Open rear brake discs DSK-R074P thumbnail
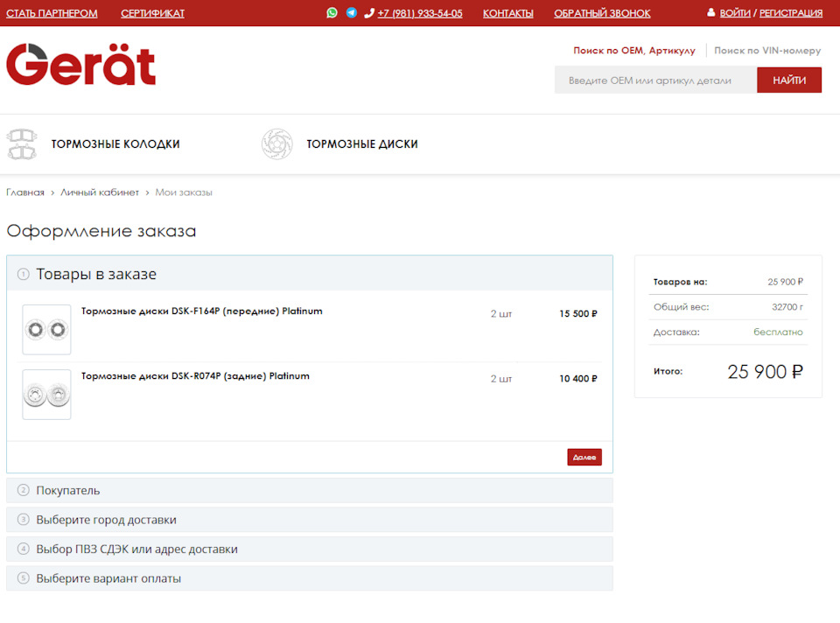The height and width of the screenshot is (623, 840). tap(46, 394)
